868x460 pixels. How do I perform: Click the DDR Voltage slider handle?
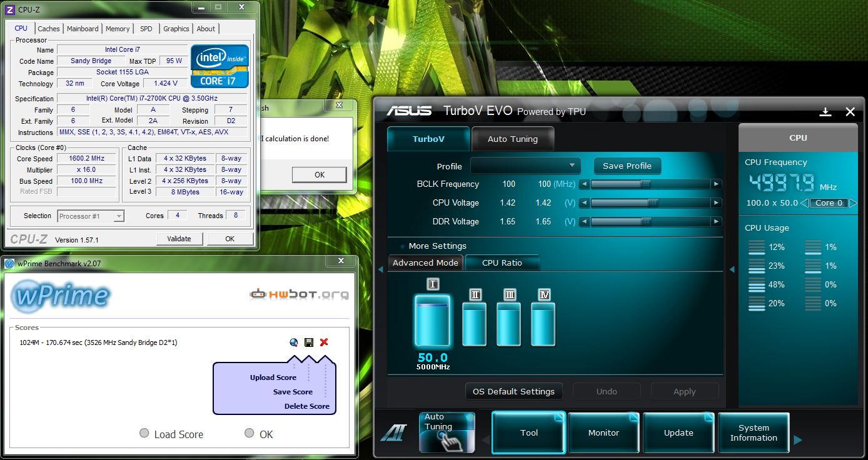pos(645,221)
